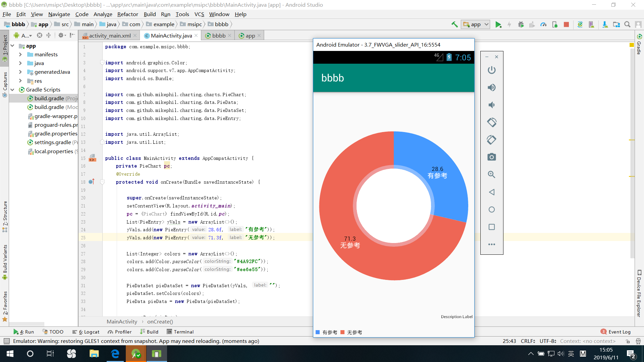644x362 pixels.
Task: Collapse the Gradle Scripts node
Action: (12, 89)
